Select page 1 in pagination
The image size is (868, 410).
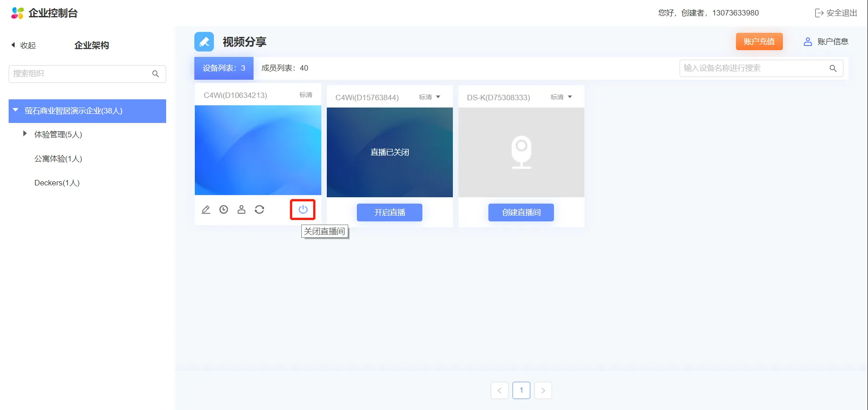pos(521,390)
